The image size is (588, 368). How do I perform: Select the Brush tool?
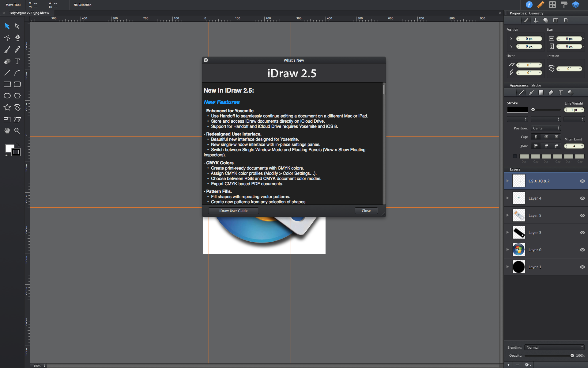pos(7,50)
